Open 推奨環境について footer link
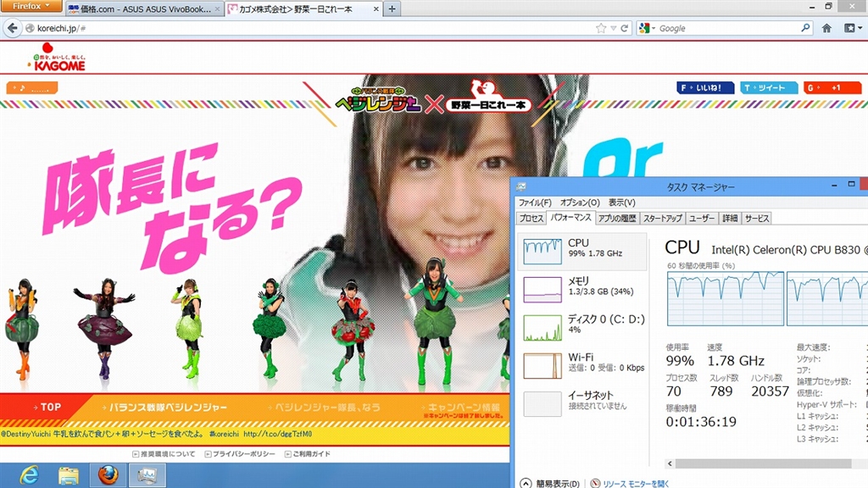The width and height of the screenshot is (868, 488). click(164, 454)
